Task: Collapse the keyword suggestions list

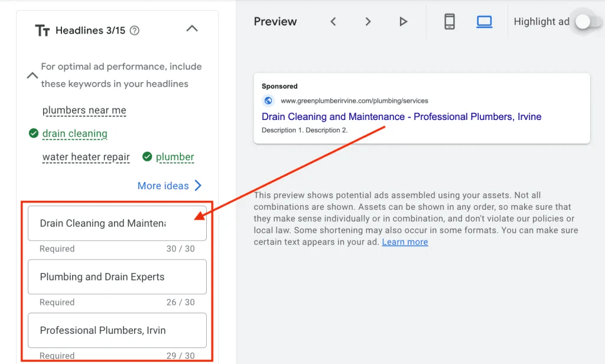Action: pos(32,76)
